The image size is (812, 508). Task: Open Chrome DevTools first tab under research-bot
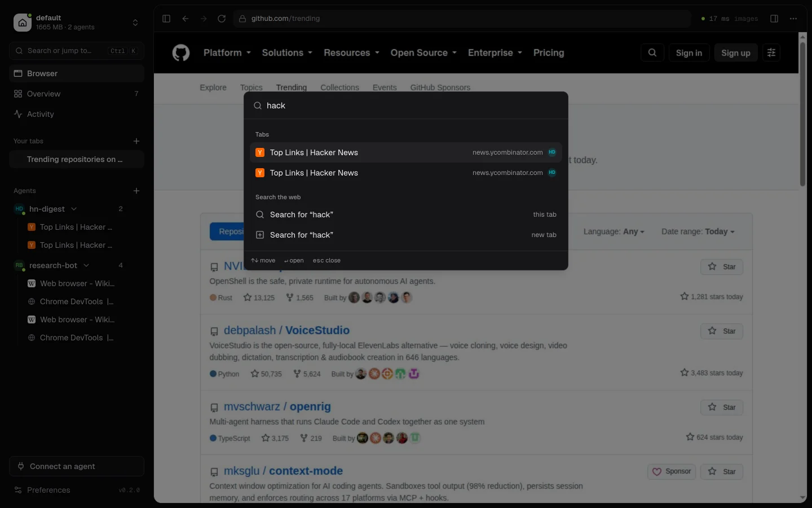[77, 301]
